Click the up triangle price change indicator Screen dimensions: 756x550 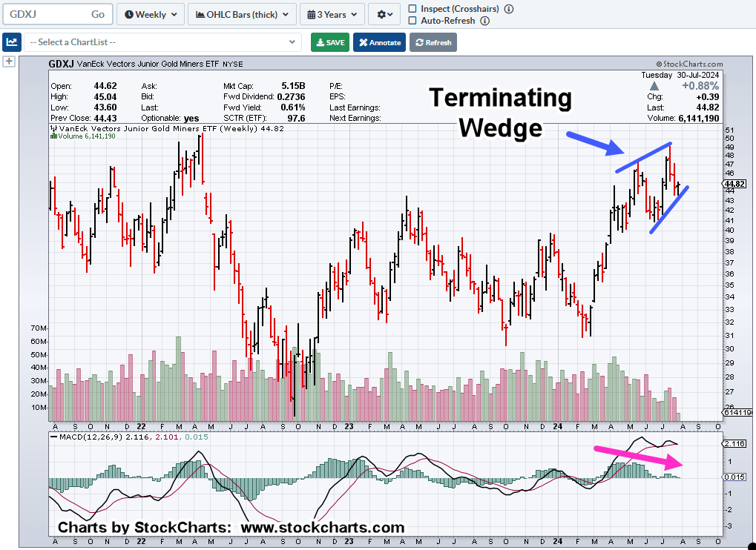(x=654, y=86)
